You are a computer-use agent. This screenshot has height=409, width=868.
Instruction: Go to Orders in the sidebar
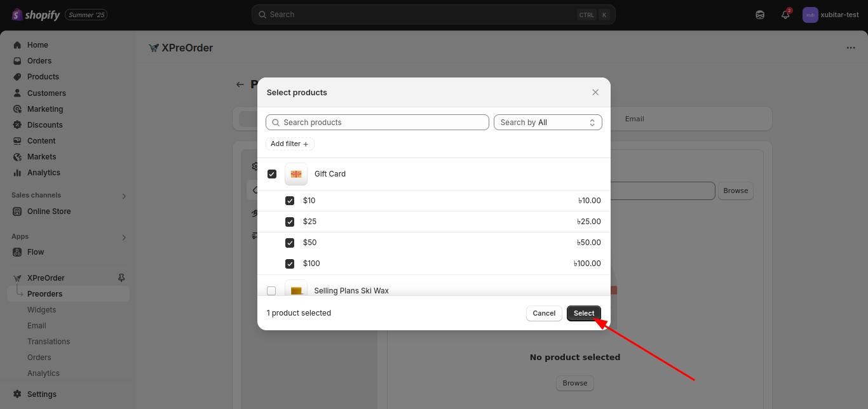39,61
